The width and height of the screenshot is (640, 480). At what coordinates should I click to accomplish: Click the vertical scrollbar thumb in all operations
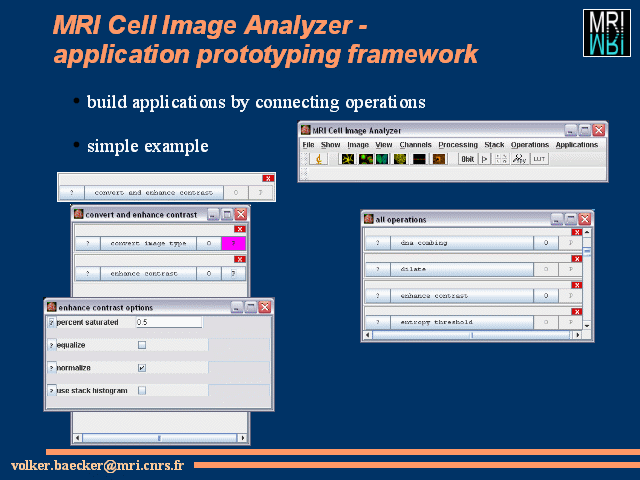coord(587,251)
